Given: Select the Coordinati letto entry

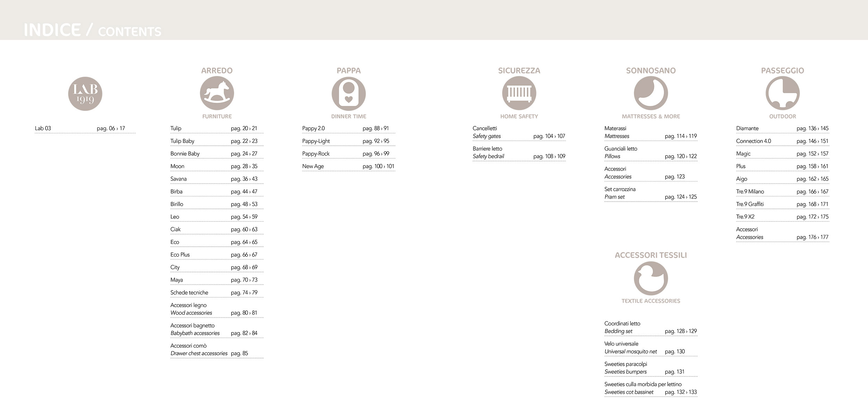Looking at the screenshot, I should pyautogui.click(x=651, y=327).
